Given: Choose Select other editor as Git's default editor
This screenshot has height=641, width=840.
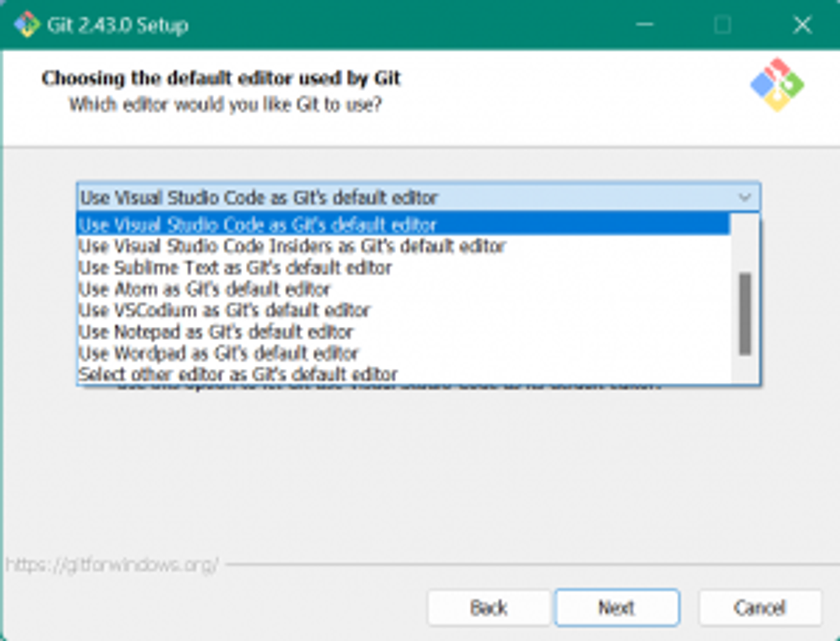Looking at the screenshot, I should coord(404,374).
